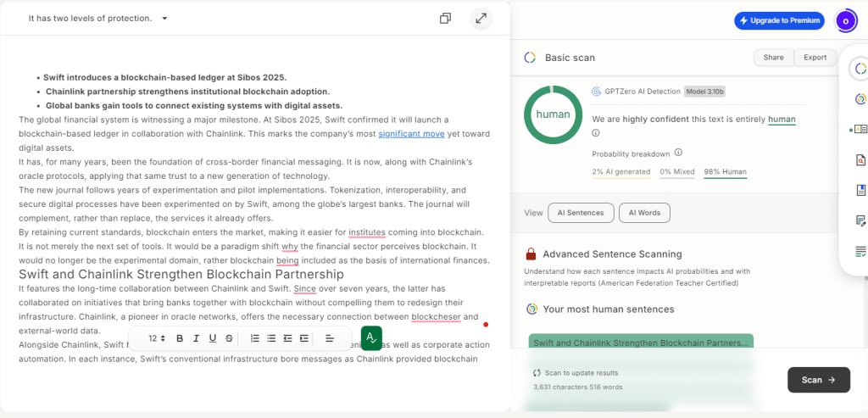868x418 pixels.
Task: Click the green spell-check icon
Action: tap(371, 337)
